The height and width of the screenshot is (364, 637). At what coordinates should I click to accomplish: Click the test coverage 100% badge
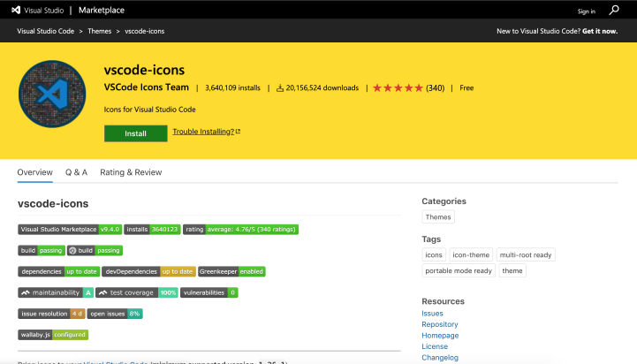click(x=137, y=292)
